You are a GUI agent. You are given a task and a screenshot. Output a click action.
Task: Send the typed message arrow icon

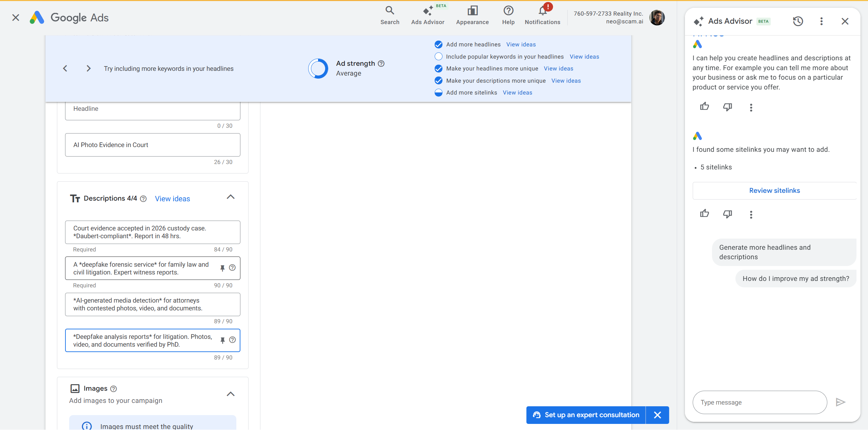(840, 402)
